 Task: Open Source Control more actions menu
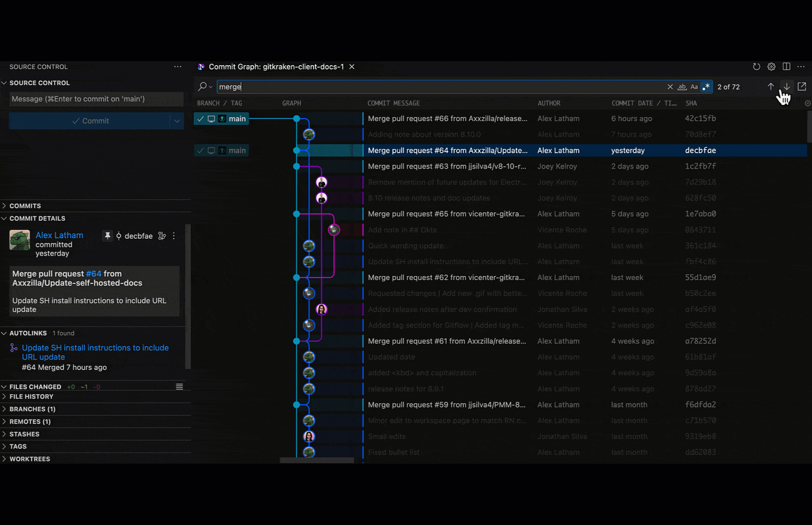178,67
